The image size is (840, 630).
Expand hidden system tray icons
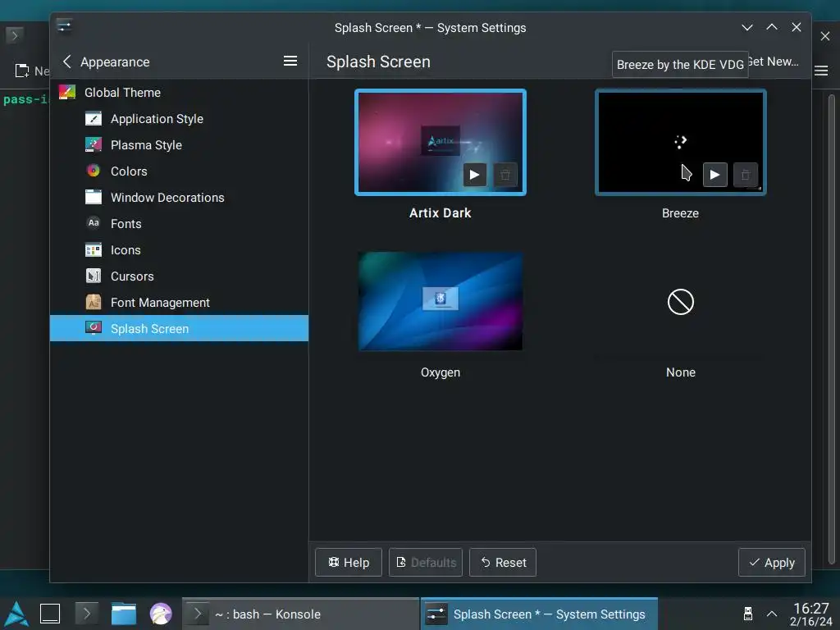click(772, 614)
